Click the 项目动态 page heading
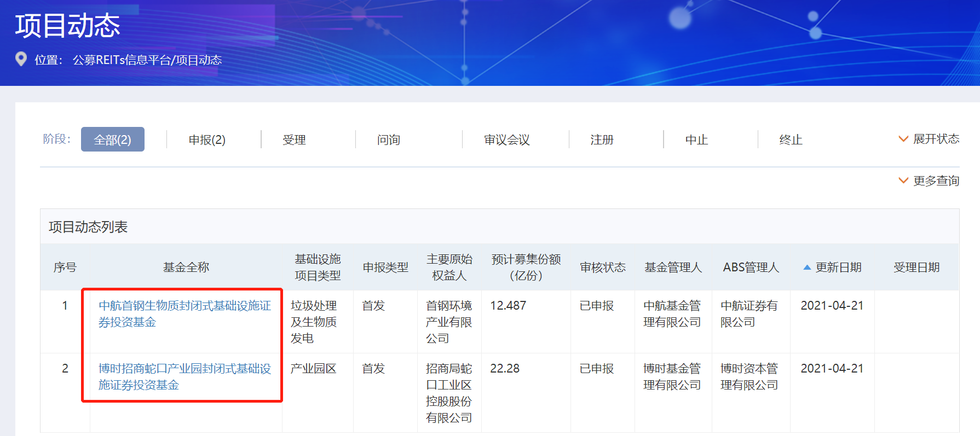This screenshot has height=436, width=980. pyautogui.click(x=67, y=26)
